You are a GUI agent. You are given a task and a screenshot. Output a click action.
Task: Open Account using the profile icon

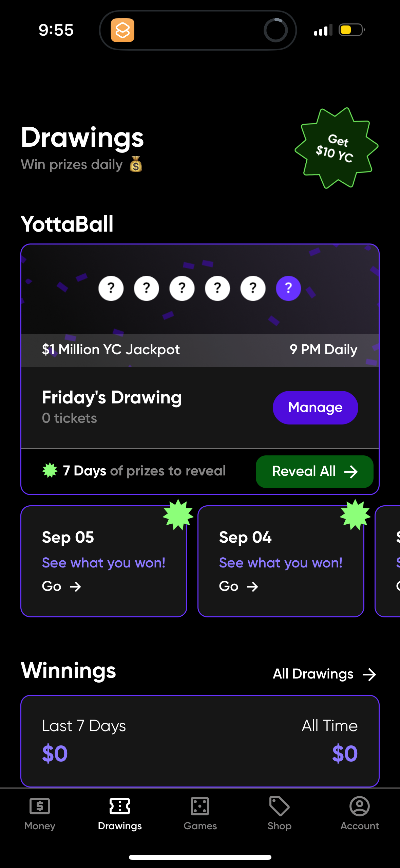click(359, 806)
